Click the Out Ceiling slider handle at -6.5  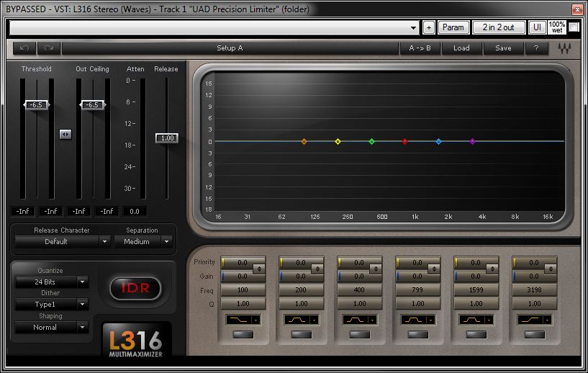[x=93, y=104]
